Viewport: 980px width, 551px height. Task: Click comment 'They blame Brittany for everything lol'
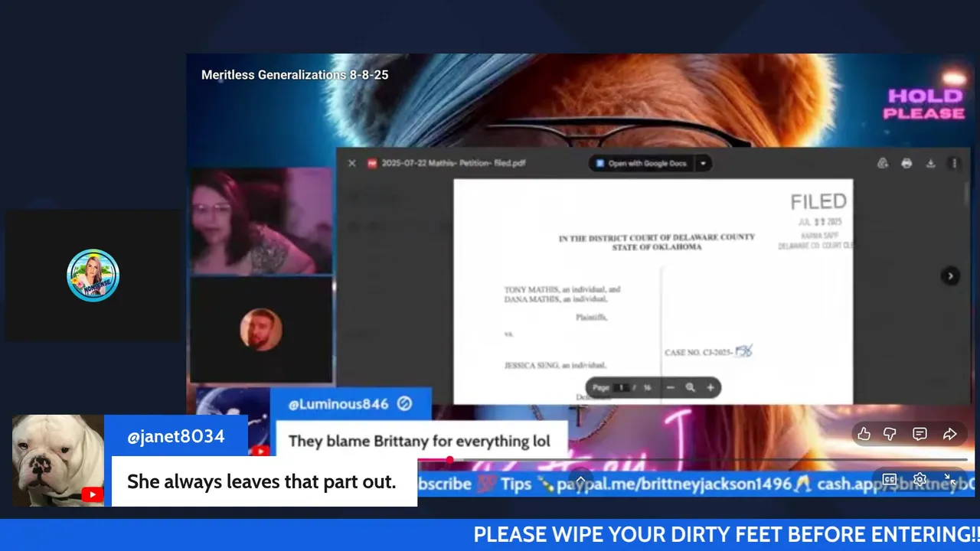tap(420, 441)
